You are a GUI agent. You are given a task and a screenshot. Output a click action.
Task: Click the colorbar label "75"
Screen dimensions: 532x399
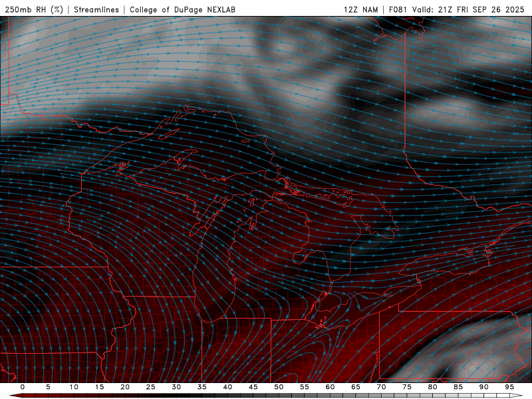407,387
